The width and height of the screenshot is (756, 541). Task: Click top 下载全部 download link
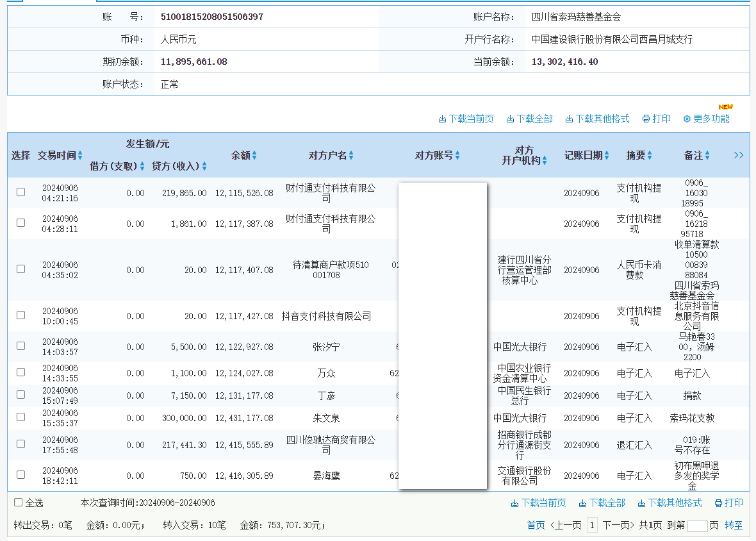[529, 119]
